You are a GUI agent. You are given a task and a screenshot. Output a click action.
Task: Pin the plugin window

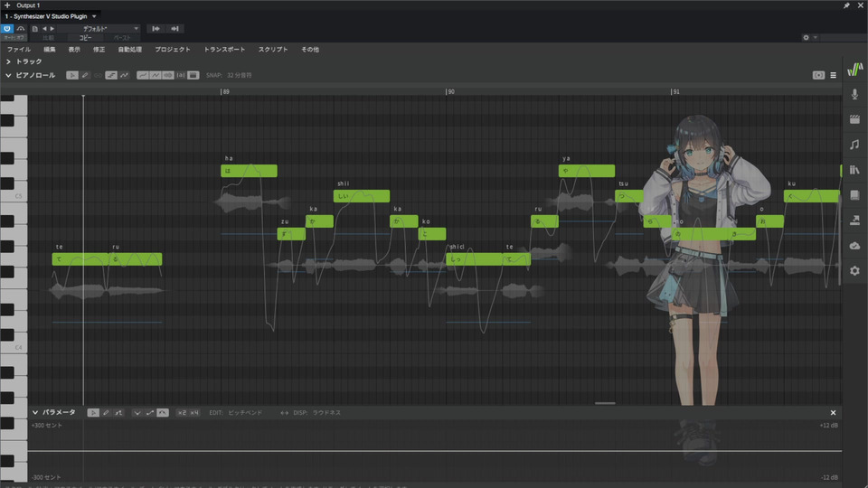point(846,5)
